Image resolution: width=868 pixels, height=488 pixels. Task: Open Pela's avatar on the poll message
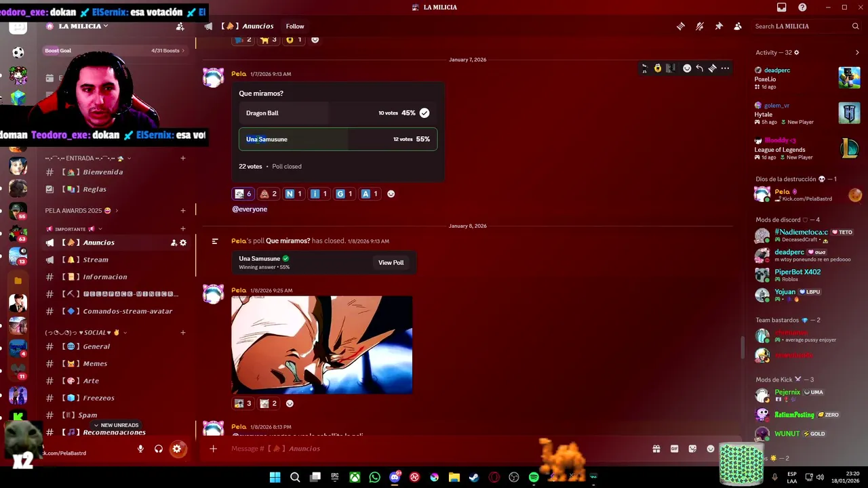point(214,77)
